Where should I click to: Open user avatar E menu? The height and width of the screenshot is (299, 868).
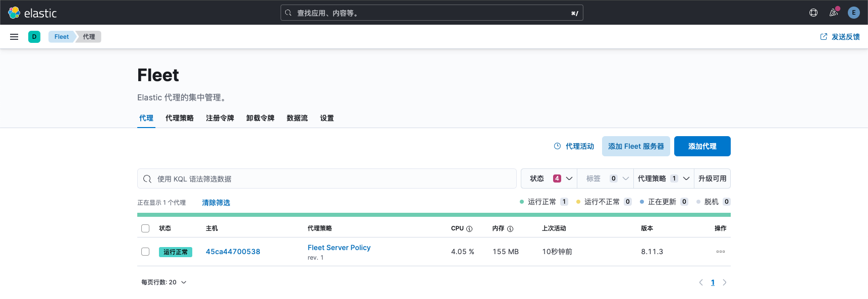pyautogui.click(x=854, y=13)
